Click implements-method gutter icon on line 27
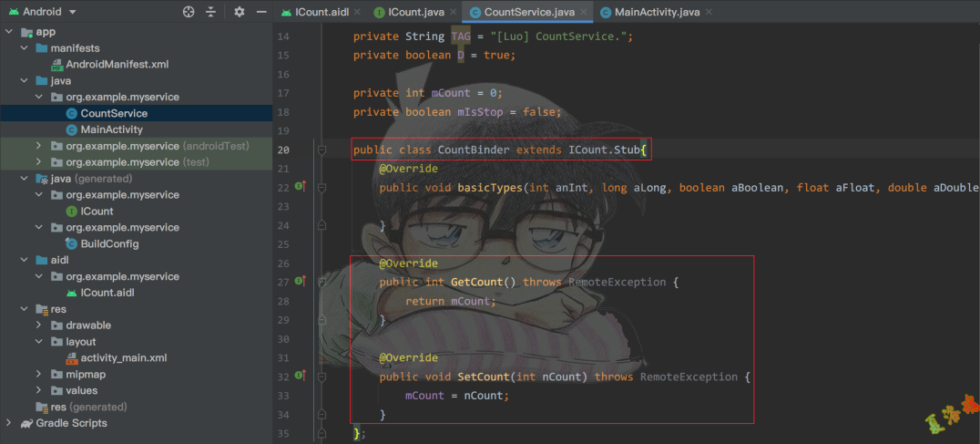Image resolution: width=980 pixels, height=444 pixels. point(300,282)
